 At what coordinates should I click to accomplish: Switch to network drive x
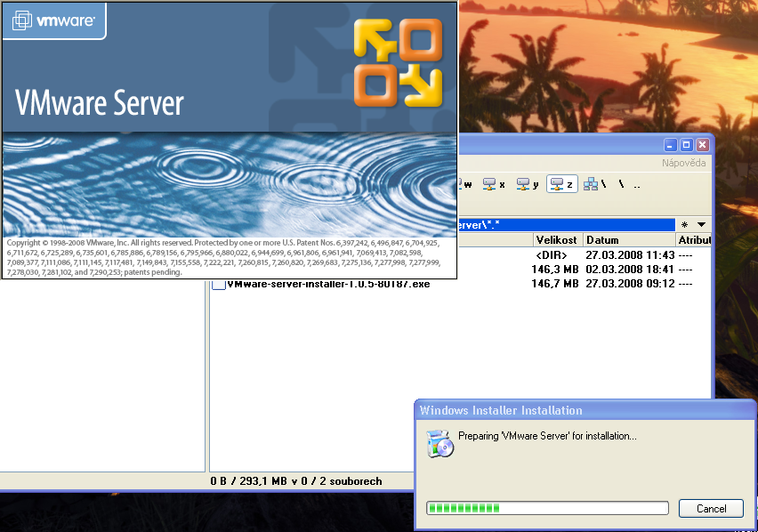(x=494, y=184)
